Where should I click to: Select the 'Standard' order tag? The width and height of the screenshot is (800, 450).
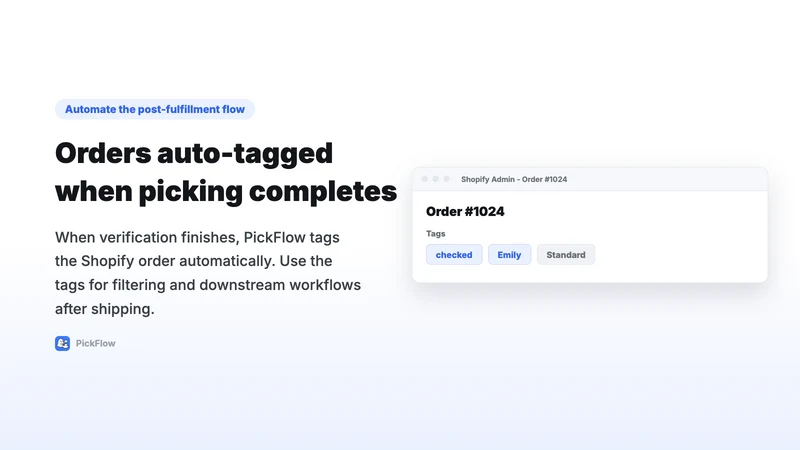coord(566,255)
